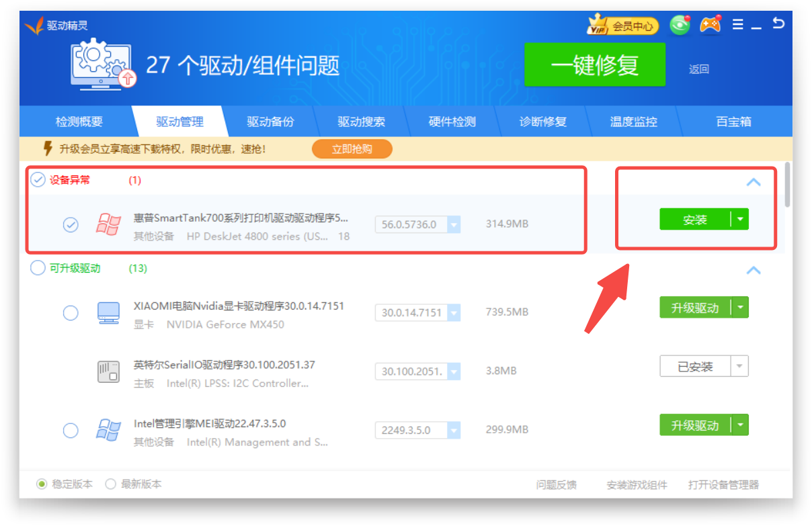Open the VIP 会员中心 badge
The width and height of the screenshot is (812, 526).
coord(622,26)
